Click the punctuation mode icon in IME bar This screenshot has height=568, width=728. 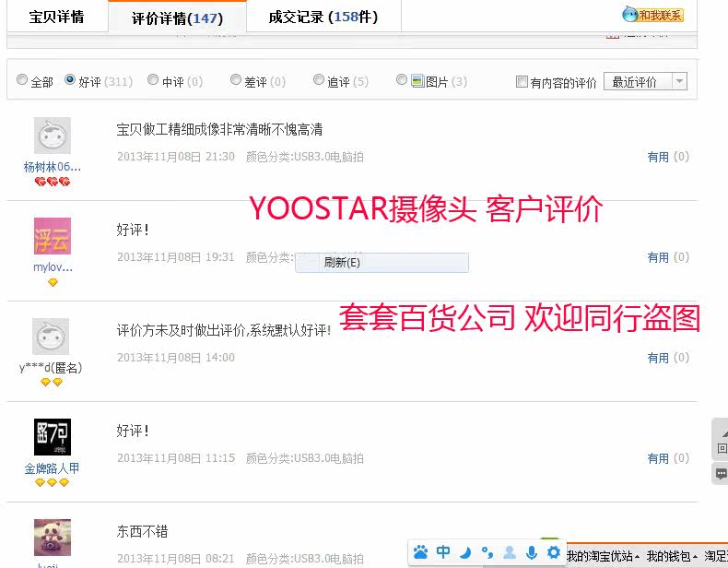click(487, 552)
